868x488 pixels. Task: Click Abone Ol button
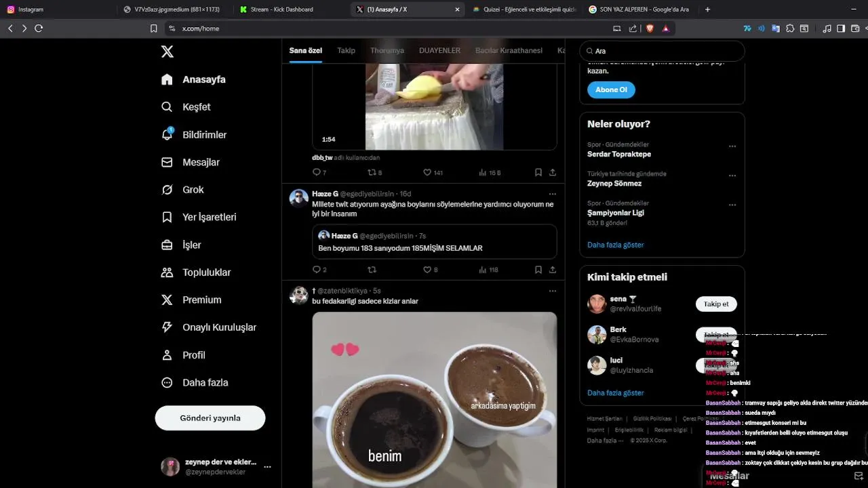click(x=611, y=89)
